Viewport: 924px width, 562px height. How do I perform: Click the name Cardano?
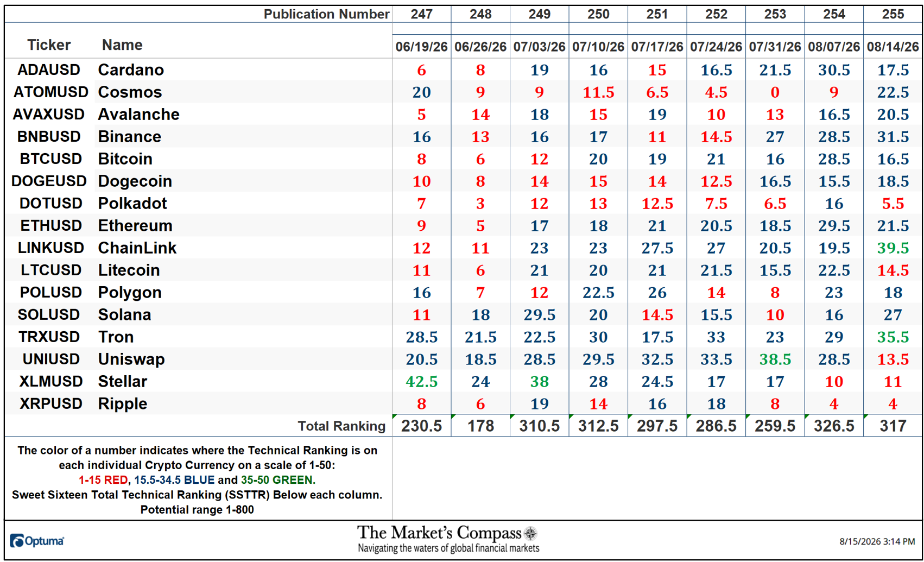[131, 70]
